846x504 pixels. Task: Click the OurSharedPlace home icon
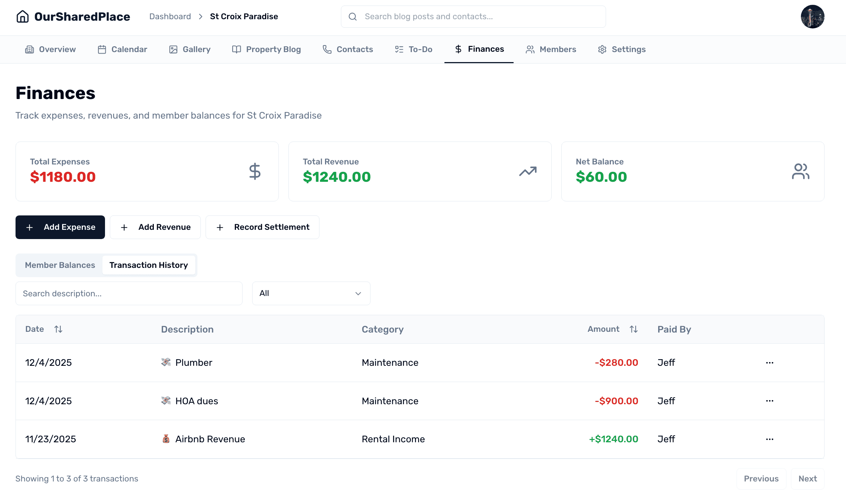23,16
